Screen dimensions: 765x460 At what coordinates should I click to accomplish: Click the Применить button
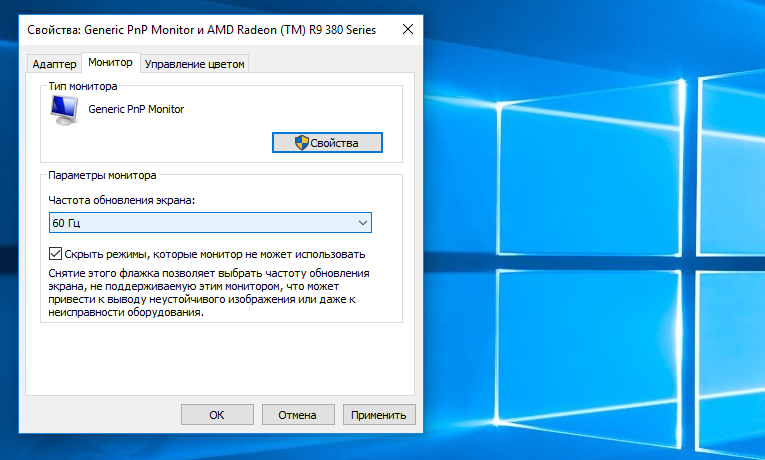point(379,414)
